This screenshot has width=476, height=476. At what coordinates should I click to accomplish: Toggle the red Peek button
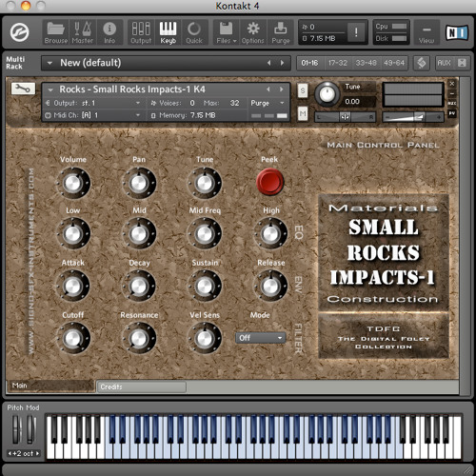coord(269,182)
